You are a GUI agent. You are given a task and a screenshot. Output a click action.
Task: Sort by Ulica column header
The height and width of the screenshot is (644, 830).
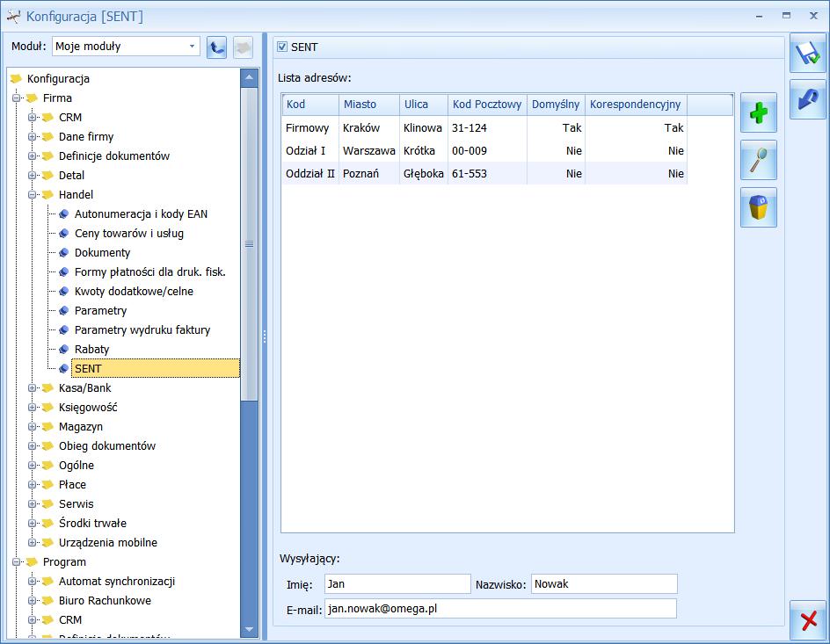pyautogui.click(x=424, y=105)
